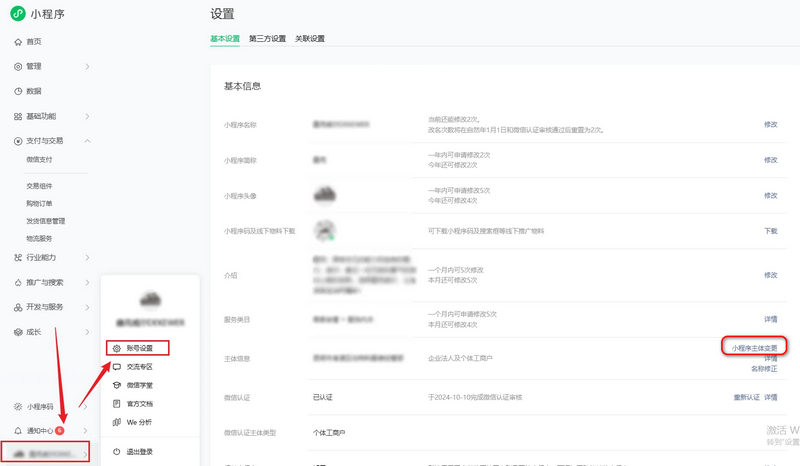This screenshot has height=466, width=800.
Task: Click 退出登录 power icon to log out
Action: point(117,452)
